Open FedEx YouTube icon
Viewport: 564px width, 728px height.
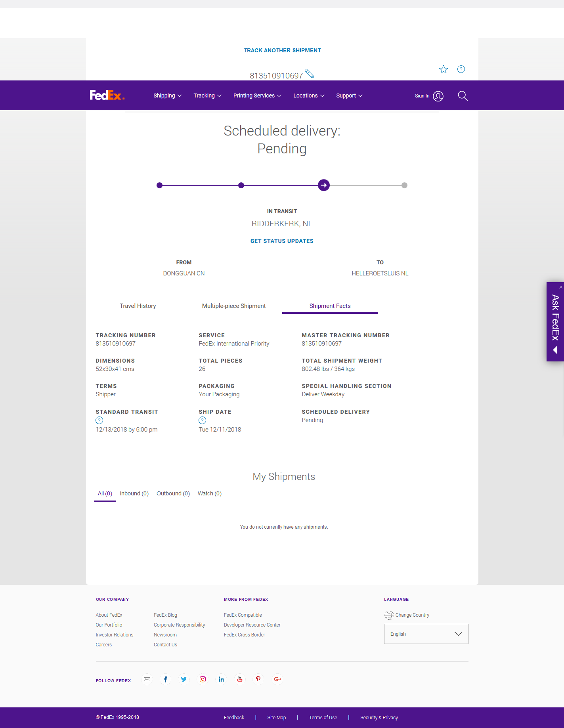tap(240, 679)
